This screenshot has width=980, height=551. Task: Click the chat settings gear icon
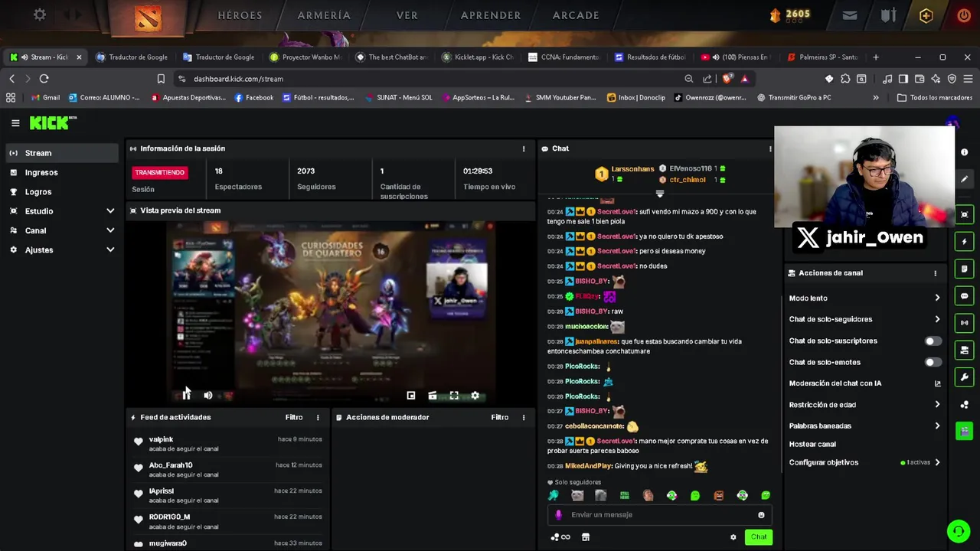click(x=733, y=537)
